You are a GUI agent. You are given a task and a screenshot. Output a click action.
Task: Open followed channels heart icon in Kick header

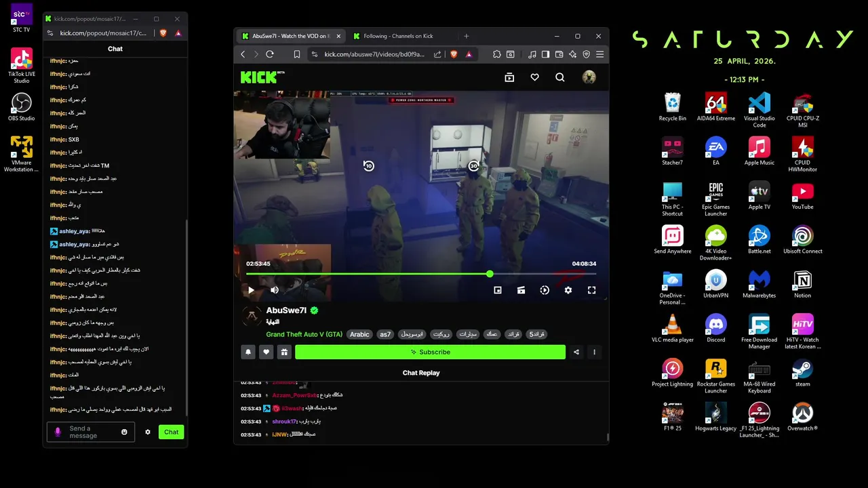[534, 77]
